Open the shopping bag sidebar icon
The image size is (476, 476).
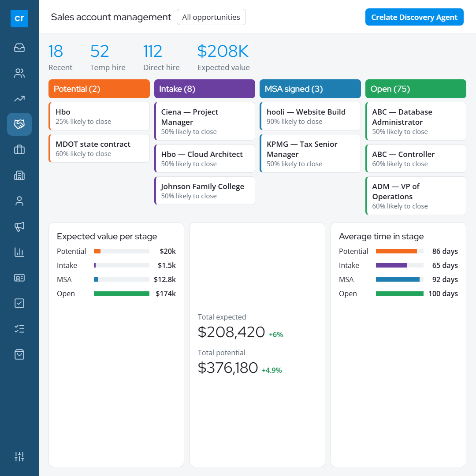[19, 354]
